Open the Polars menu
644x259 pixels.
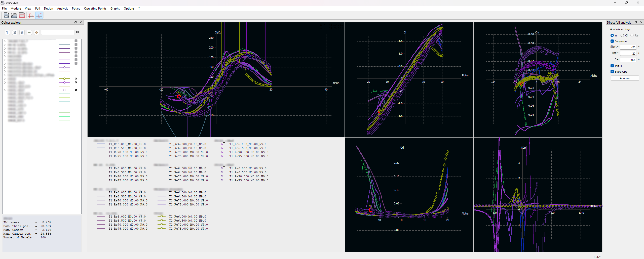[x=76, y=9]
